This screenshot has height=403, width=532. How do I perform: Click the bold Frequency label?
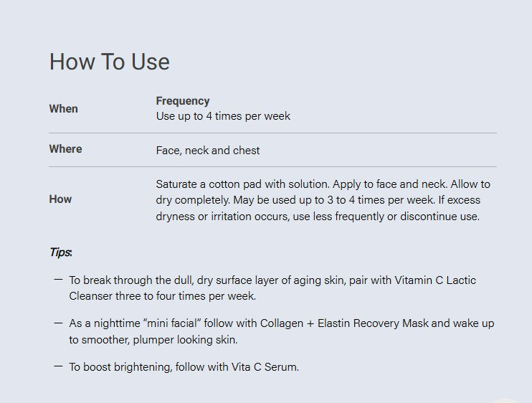click(183, 100)
